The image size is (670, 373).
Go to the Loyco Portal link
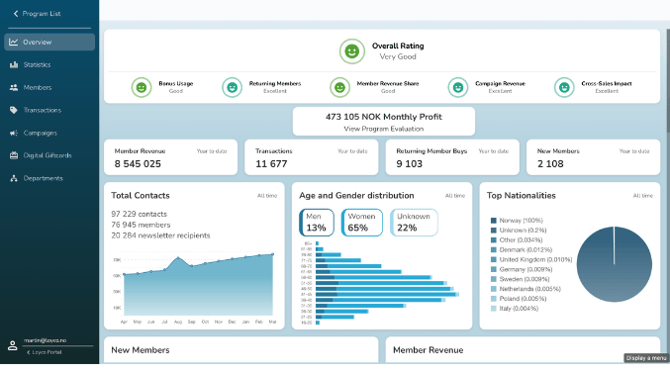coord(44,352)
